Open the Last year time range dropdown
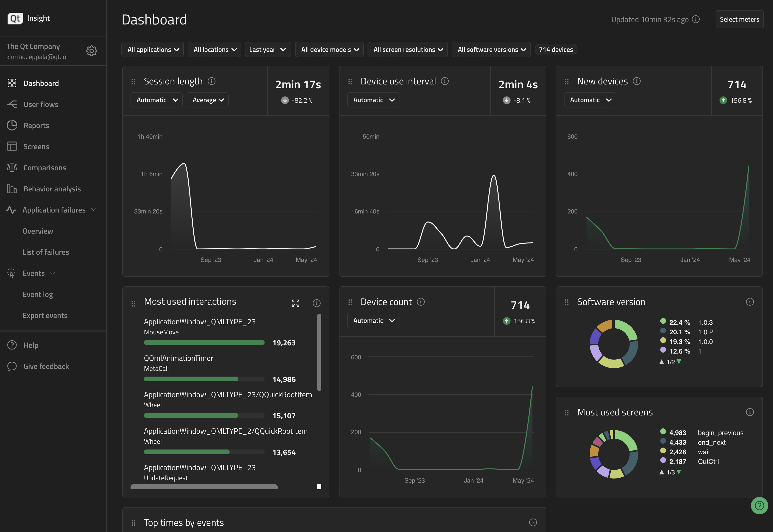Image resolution: width=773 pixels, height=532 pixels. (x=268, y=49)
